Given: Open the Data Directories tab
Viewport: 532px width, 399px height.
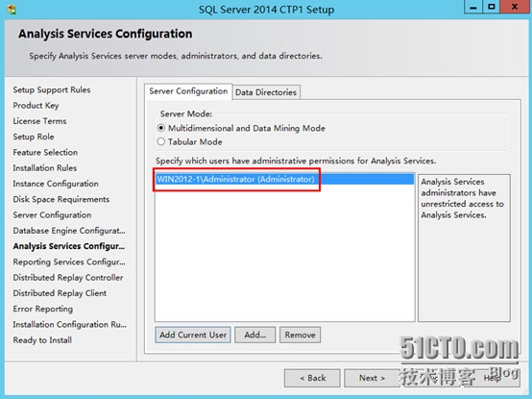Looking at the screenshot, I should coord(266,92).
